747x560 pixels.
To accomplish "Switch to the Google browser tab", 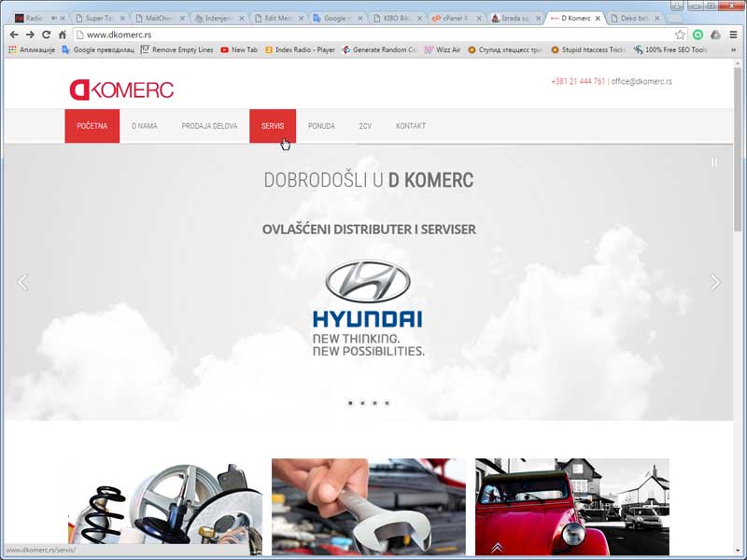I will pos(336,18).
